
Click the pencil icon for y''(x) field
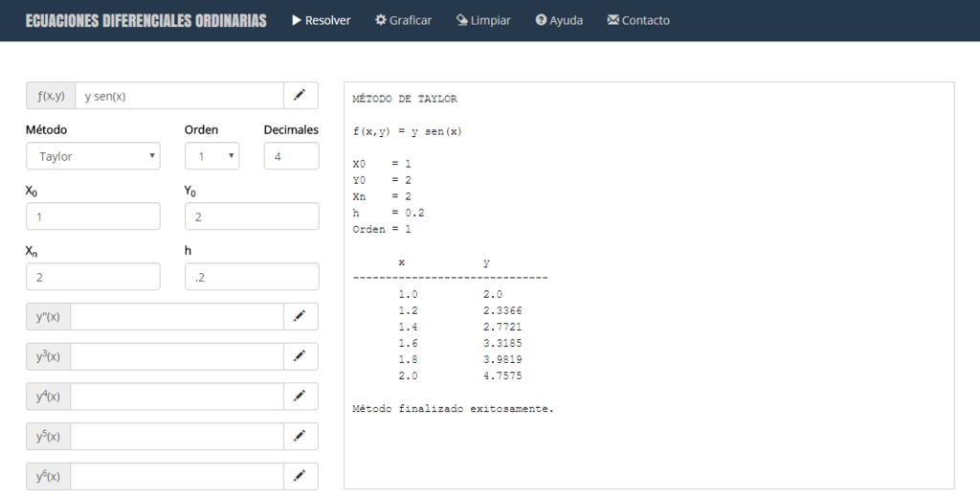(301, 317)
